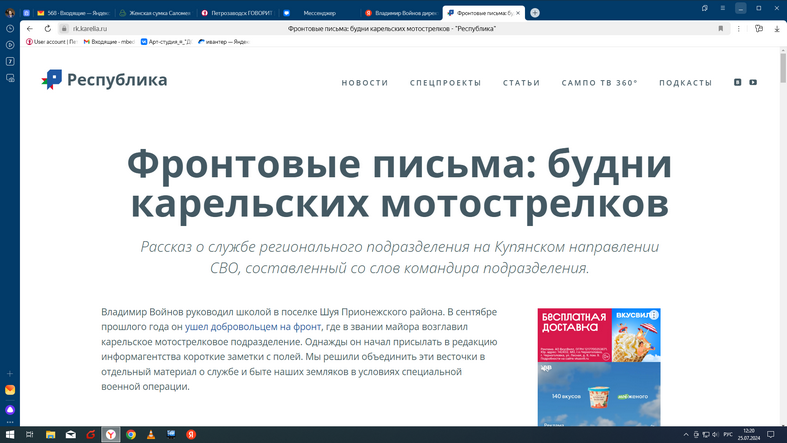Open the volume control in tray
Viewport: 787px width, 443px height.
tap(715, 434)
